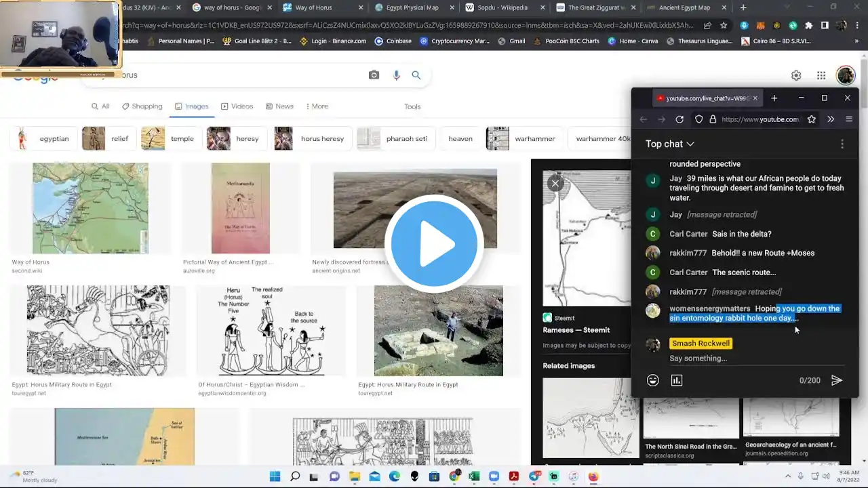This screenshot has height=488, width=868.
Task: Click the blue search magnifier icon
Action: (x=416, y=75)
